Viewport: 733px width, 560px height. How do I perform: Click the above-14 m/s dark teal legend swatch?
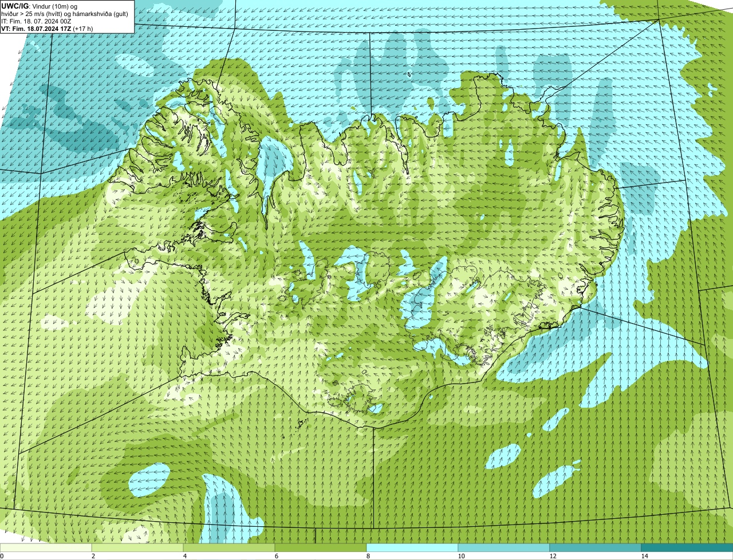pos(687,548)
